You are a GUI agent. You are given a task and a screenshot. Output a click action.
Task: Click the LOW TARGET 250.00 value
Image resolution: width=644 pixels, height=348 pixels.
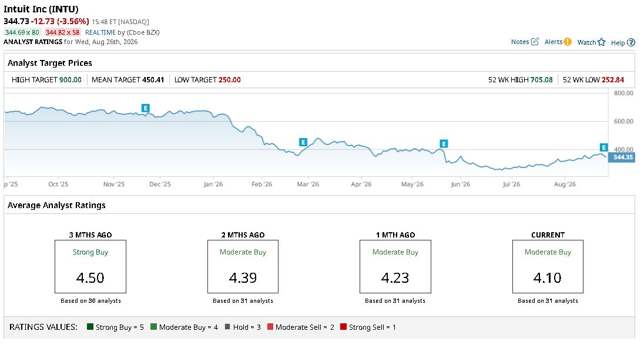[229, 80]
